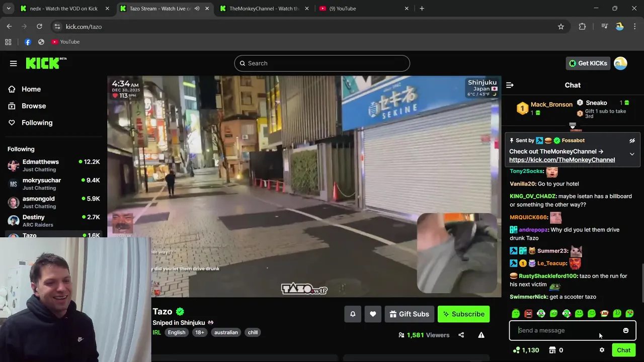Click Vanilla20 username in chat

[523, 184]
